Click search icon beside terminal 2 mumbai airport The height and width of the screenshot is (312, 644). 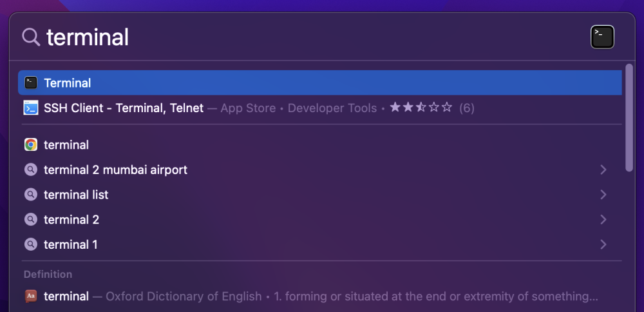(31, 170)
